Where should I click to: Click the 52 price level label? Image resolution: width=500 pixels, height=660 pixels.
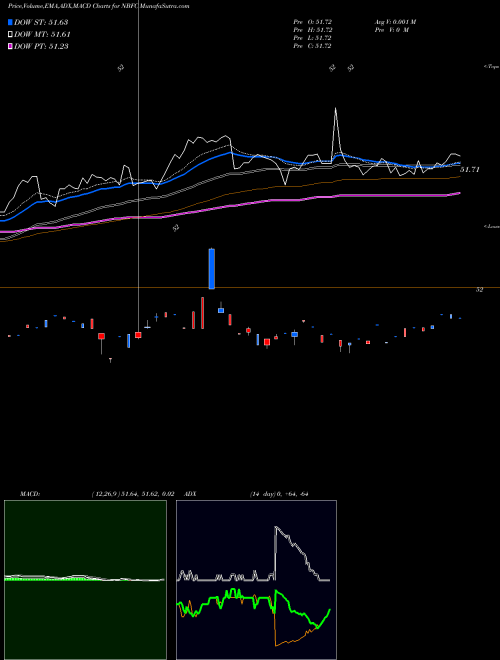[x=479, y=290]
